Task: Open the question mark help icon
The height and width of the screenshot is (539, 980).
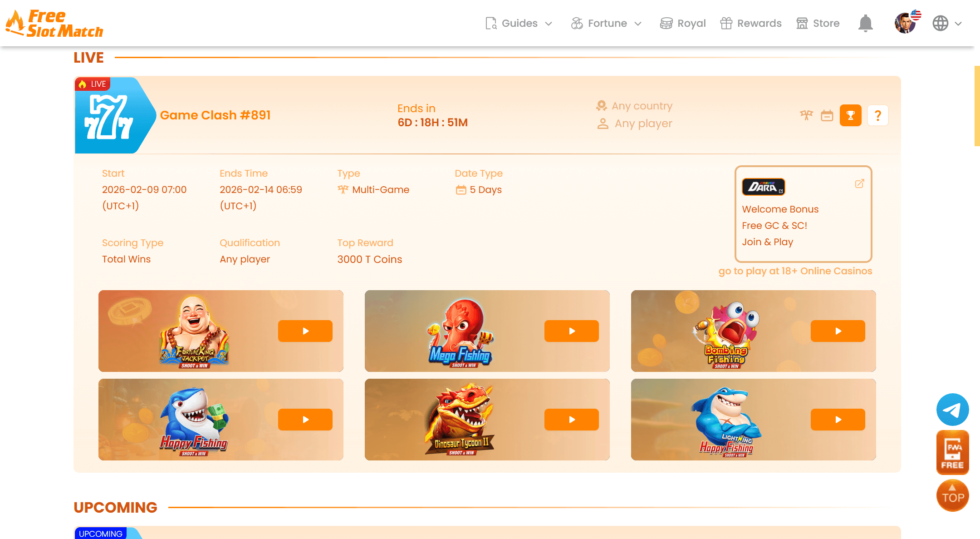Action: pos(877,115)
